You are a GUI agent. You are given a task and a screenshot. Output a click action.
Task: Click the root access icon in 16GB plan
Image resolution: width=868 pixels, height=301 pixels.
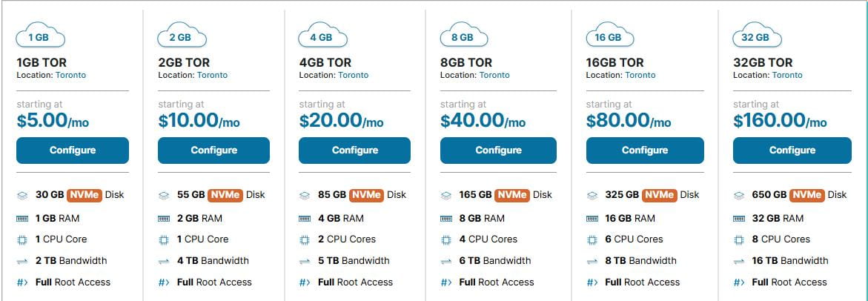coord(592,282)
